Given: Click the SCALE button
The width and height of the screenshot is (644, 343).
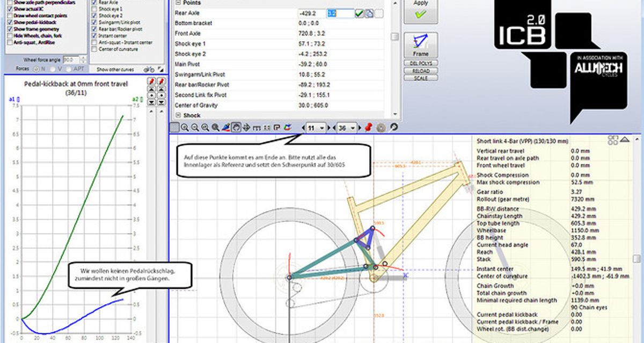Looking at the screenshot, I should (x=421, y=78).
